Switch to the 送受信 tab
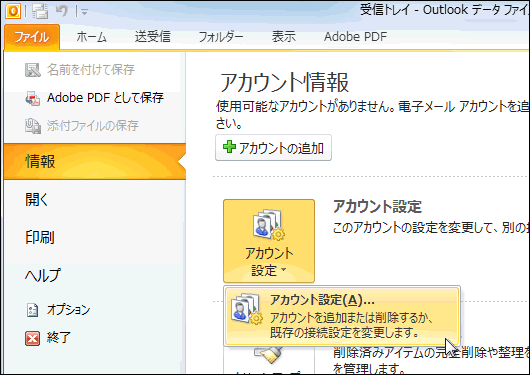The image size is (530, 375). tap(152, 37)
